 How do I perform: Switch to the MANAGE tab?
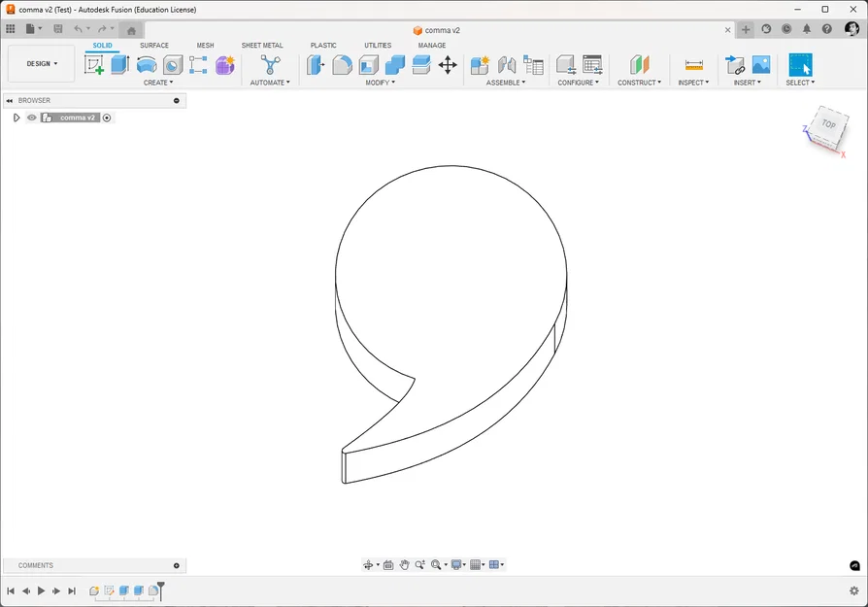point(432,46)
